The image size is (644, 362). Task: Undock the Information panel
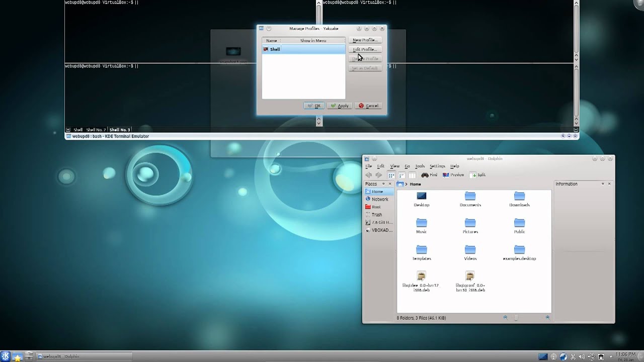click(603, 184)
